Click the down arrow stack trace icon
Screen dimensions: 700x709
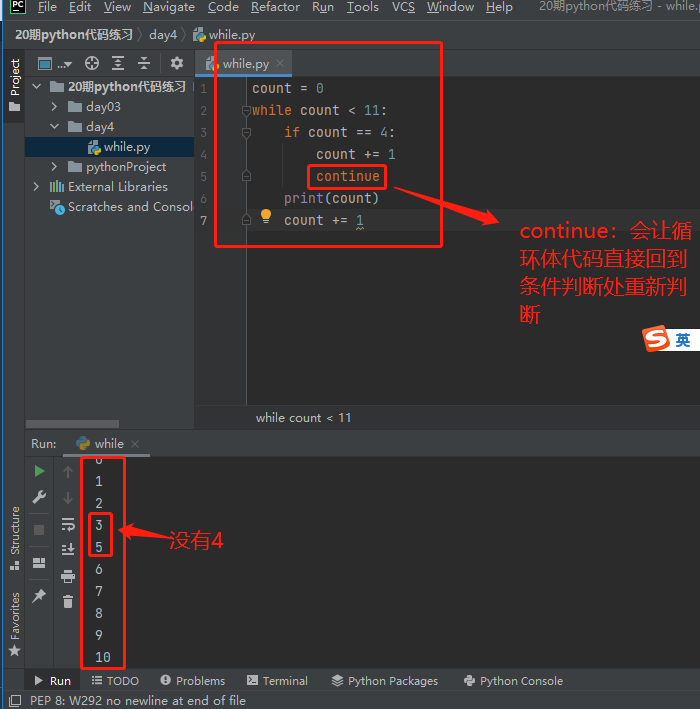point(68,498)
